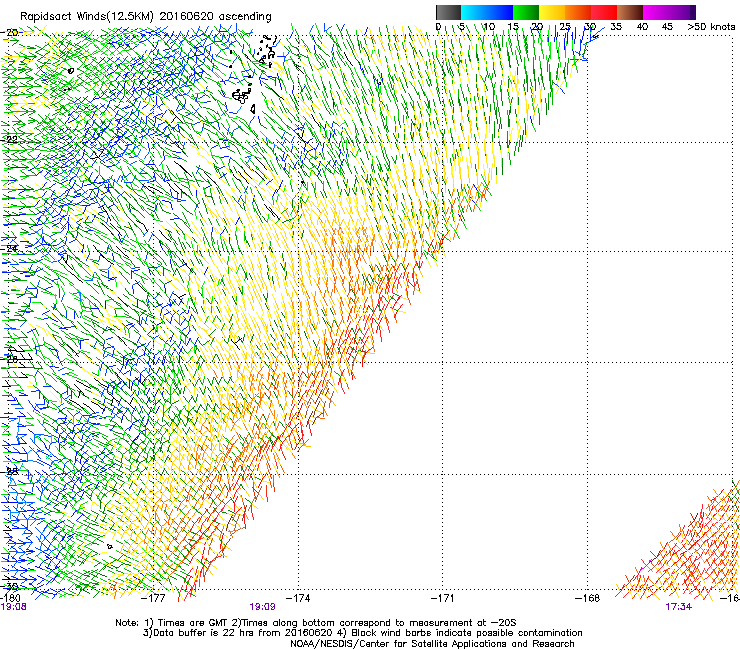Click the magenta 40-45 knots legend segment
This screenshot has height=650, width=740.
[x=656, y=12]
